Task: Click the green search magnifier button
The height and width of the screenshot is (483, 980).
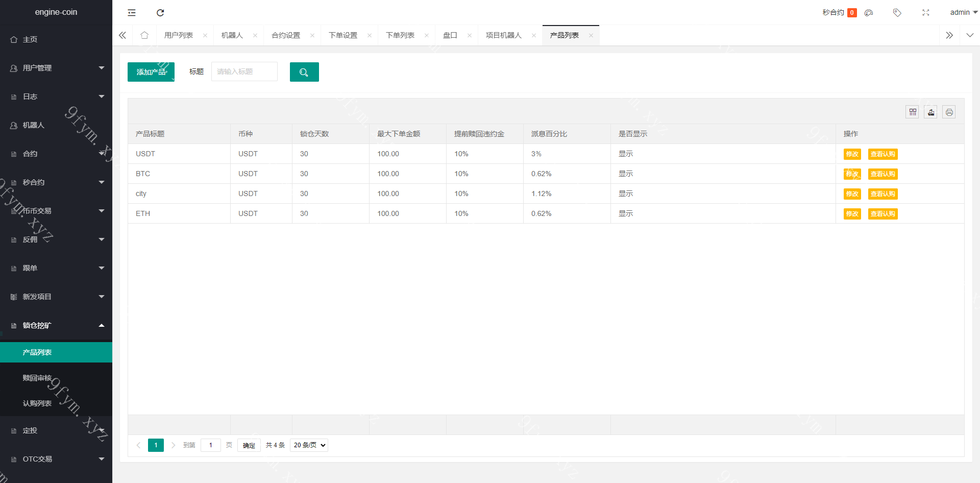Action: (304, 72)
